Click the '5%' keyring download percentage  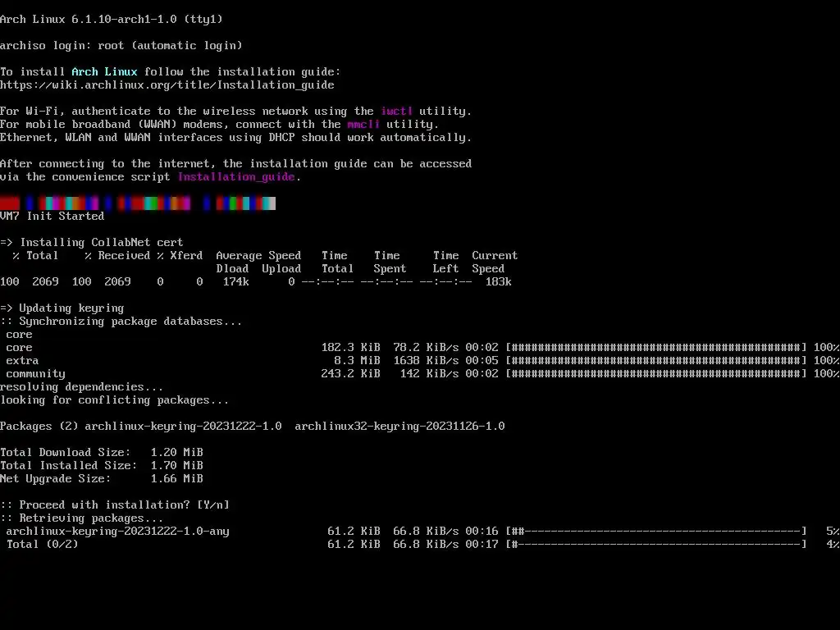[x=833, y=532]
